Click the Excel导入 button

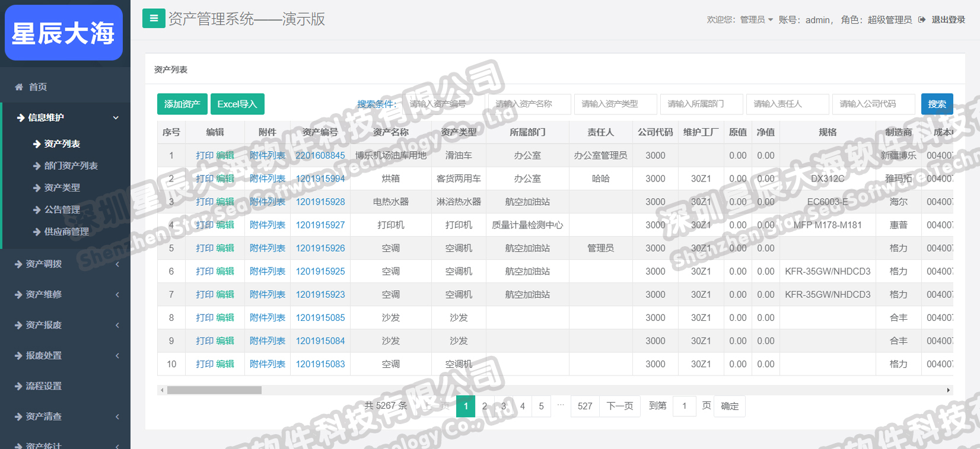pyautogui.click(x=237, y=104)
